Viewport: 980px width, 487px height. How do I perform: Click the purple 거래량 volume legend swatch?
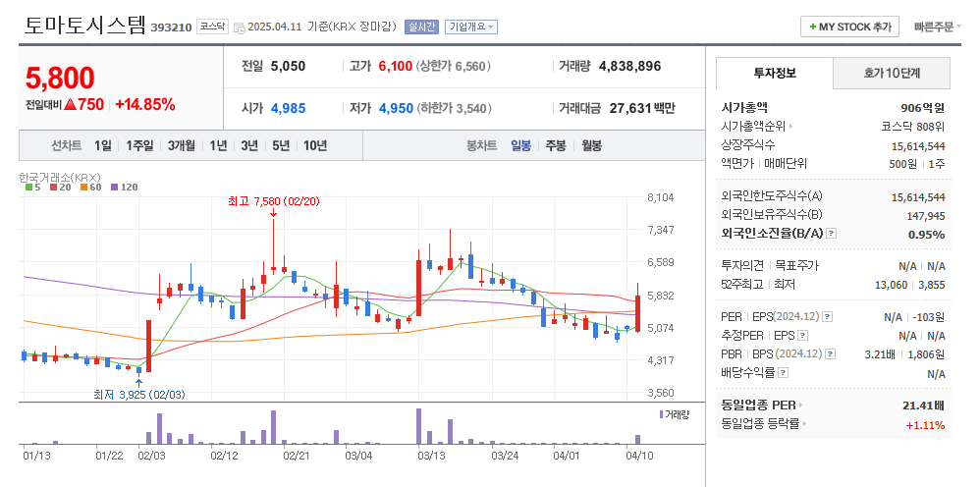click(662, 414)
